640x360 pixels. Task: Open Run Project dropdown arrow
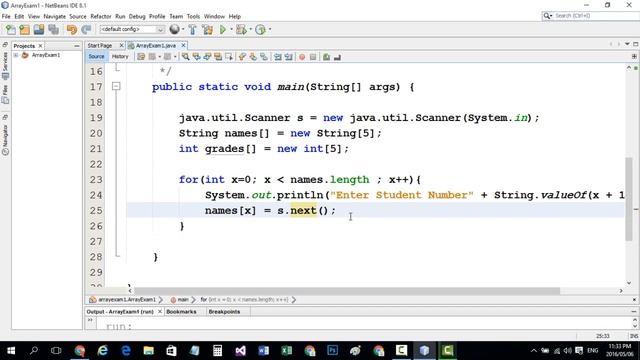231,29
